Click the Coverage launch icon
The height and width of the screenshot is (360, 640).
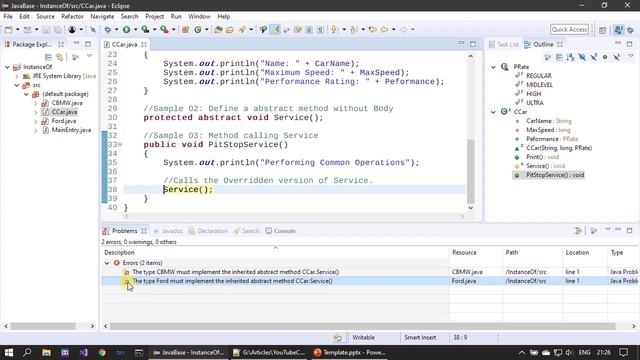(145, 30)
